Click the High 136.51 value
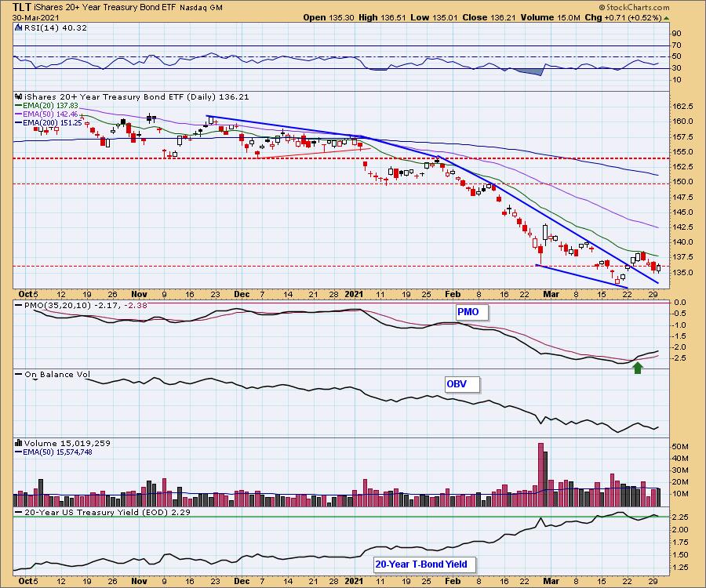The height and width of the screenshot is (588, 706). click(x=383, y=17)
